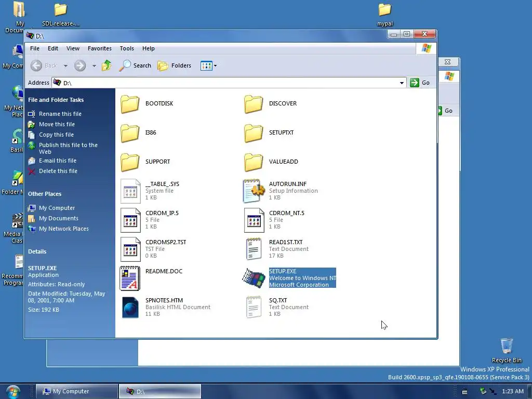The height and width of the screenshot is (399, 532).
Task: Select the Recycle Bin desktop icon
Action: [x=507, y=351]
